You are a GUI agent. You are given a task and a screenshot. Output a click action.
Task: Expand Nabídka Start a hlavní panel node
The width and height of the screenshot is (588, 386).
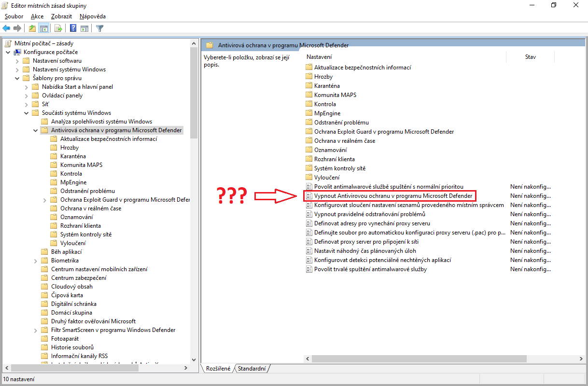point(27,86)
